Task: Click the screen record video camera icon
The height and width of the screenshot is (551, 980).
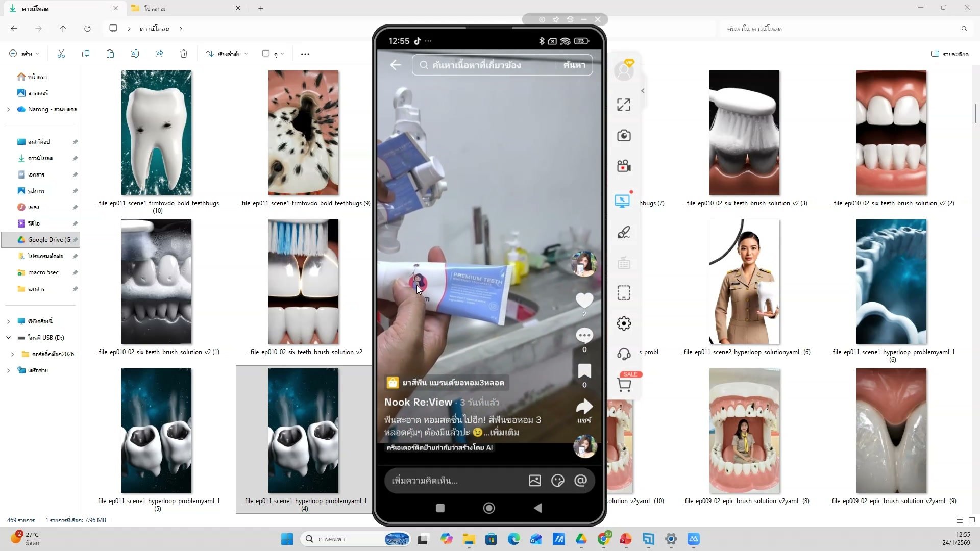Action: pyautogui.click(x=623, y=166)
